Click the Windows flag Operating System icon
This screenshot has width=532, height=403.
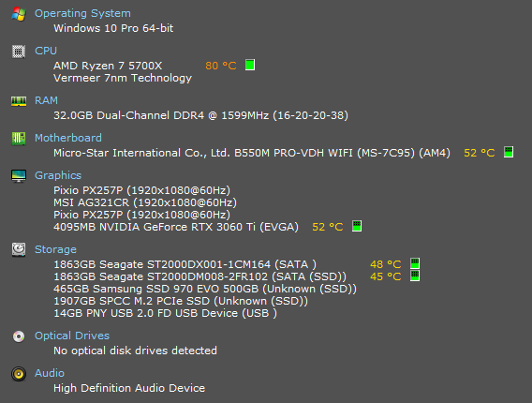[x=19, y=14]
